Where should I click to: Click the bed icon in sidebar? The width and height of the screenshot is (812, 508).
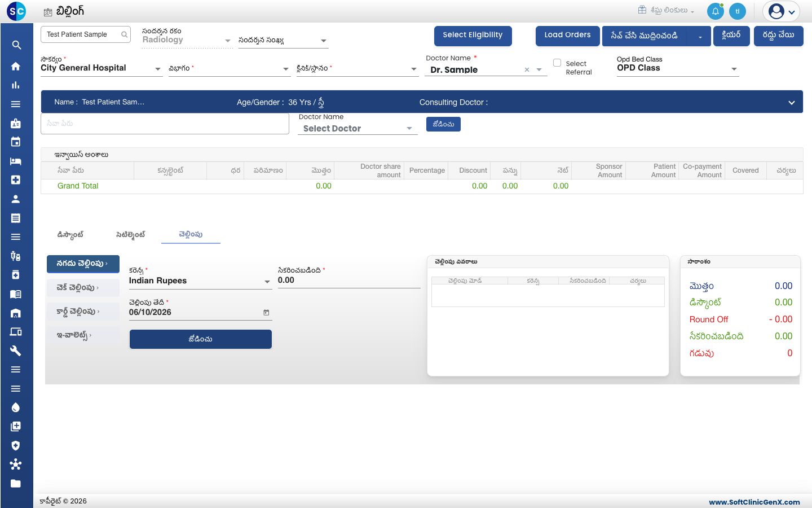click(x=16, y=161)
